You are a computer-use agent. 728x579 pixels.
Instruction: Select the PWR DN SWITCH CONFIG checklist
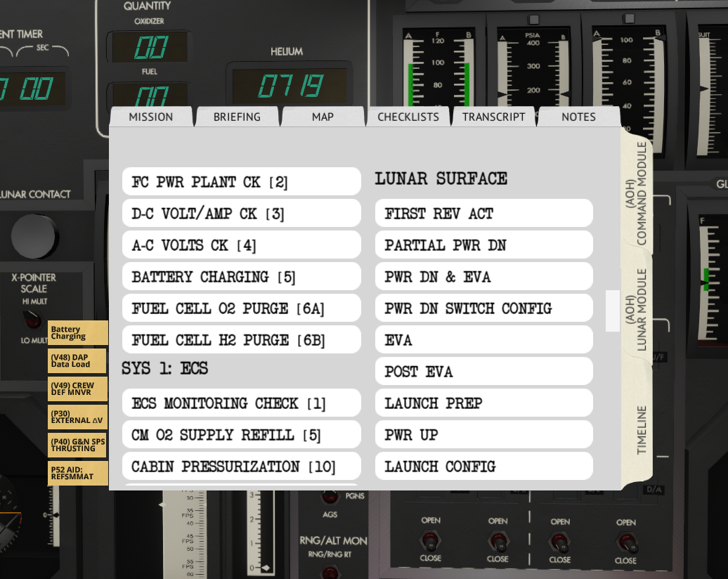(483, 308)
